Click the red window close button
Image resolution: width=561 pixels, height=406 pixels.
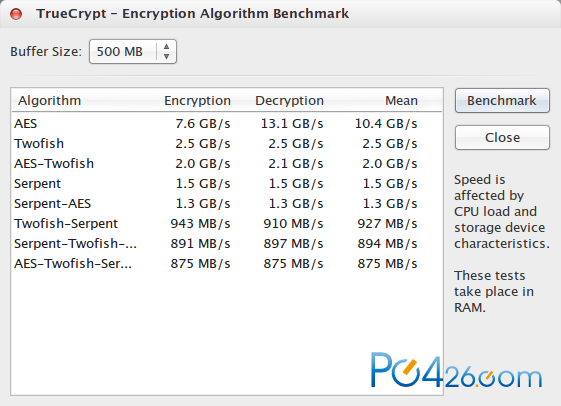pyautogui.click(x=16, y=14)
